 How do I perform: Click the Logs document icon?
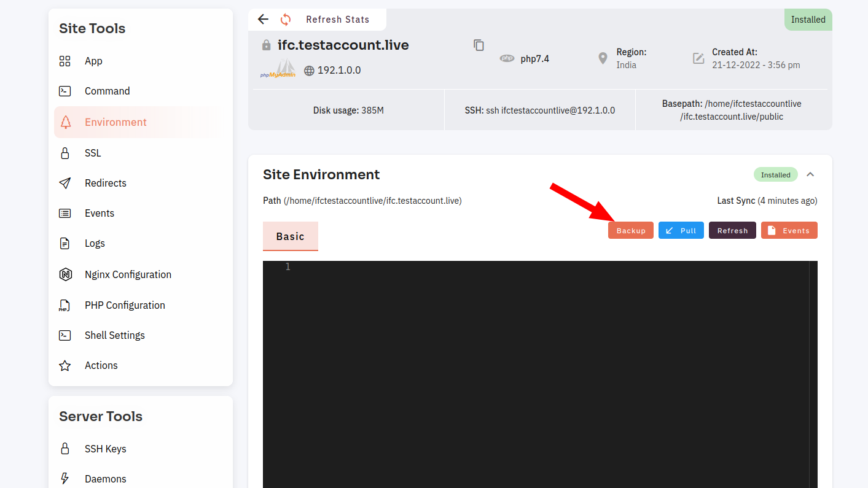(65, 243)
